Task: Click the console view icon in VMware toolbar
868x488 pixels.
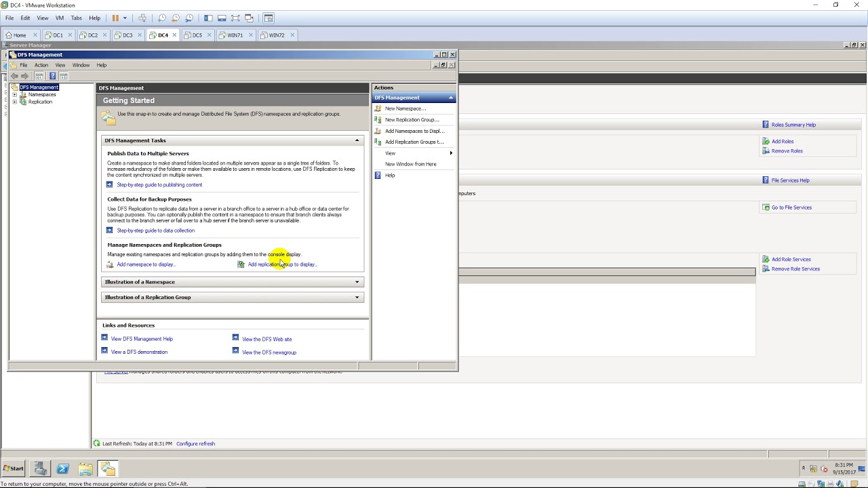Action: [x=269, y=18]
